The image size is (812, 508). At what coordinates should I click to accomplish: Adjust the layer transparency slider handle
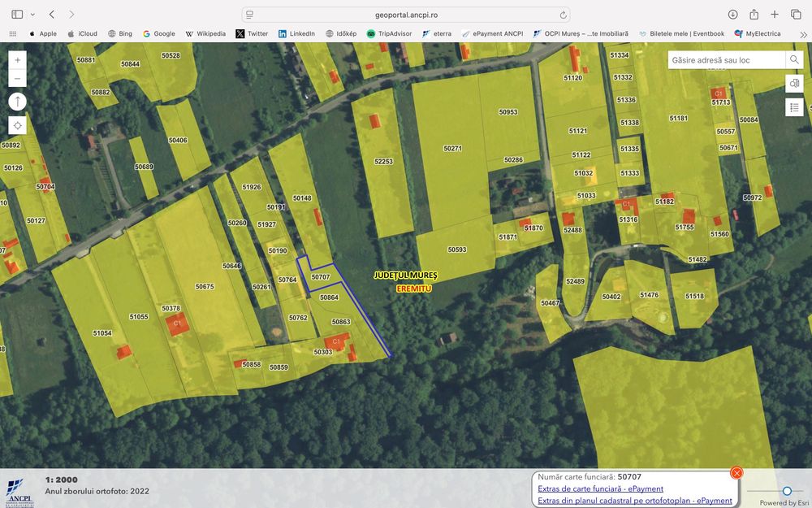tap(787, 491)
